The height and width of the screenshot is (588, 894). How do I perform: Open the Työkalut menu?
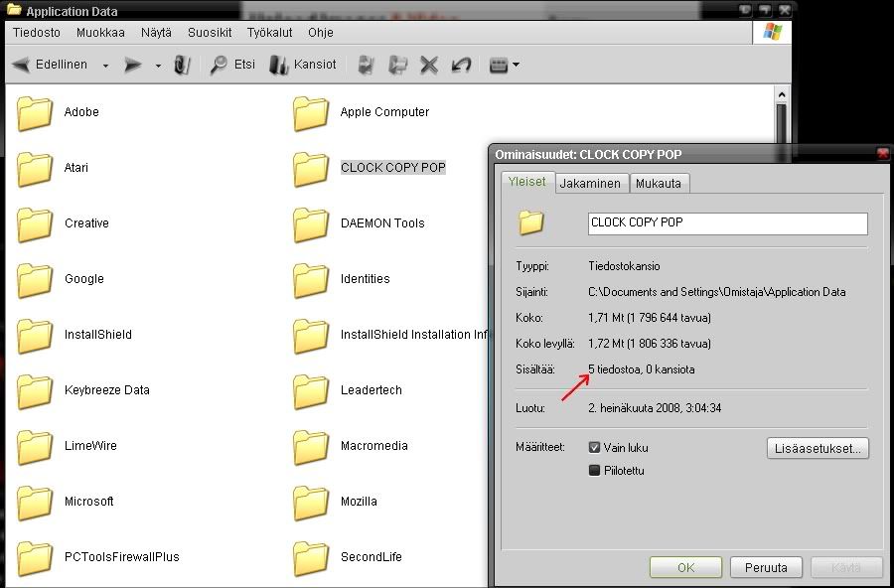(x=269, y=33)
